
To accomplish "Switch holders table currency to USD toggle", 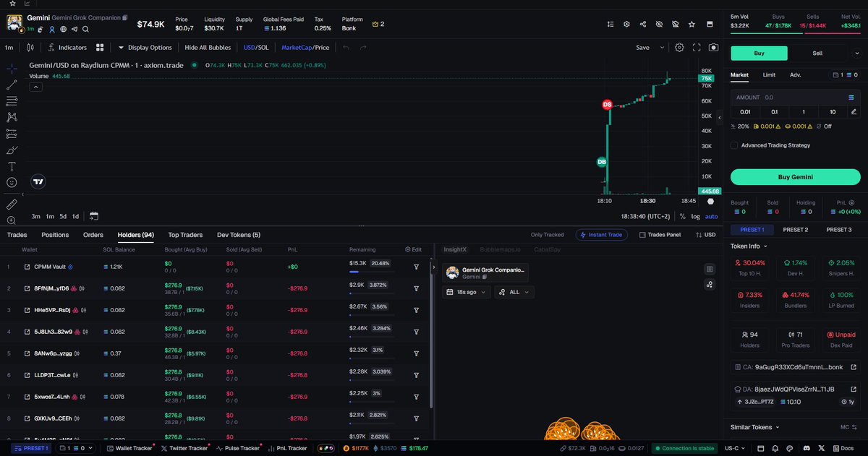I will 705,235.
